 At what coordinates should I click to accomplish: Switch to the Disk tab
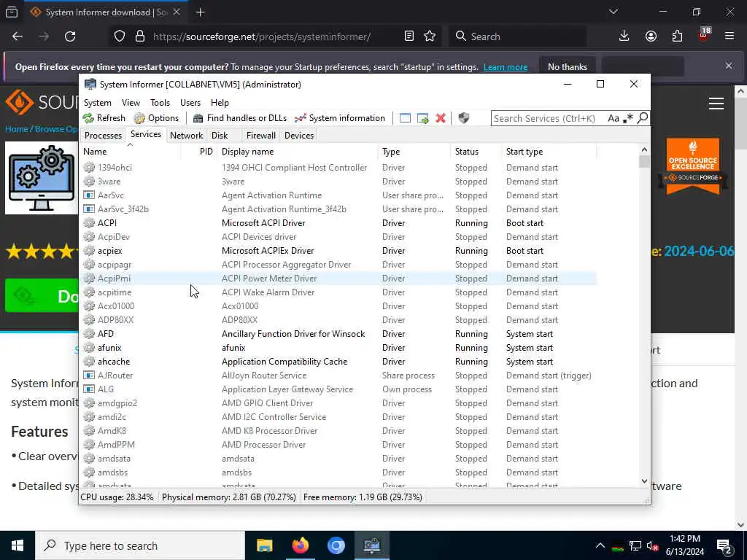[220, 135]
